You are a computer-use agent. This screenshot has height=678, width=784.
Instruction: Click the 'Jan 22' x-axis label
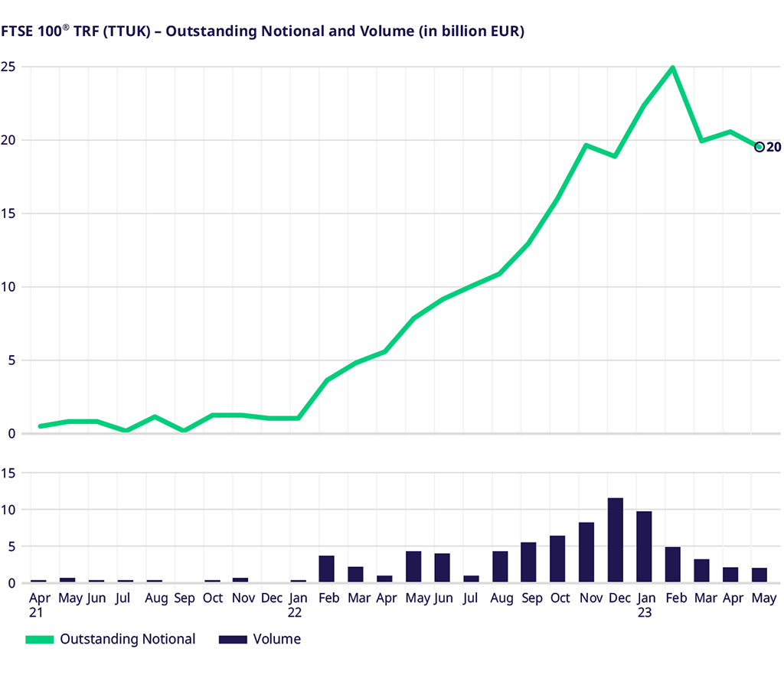point(298,605)
